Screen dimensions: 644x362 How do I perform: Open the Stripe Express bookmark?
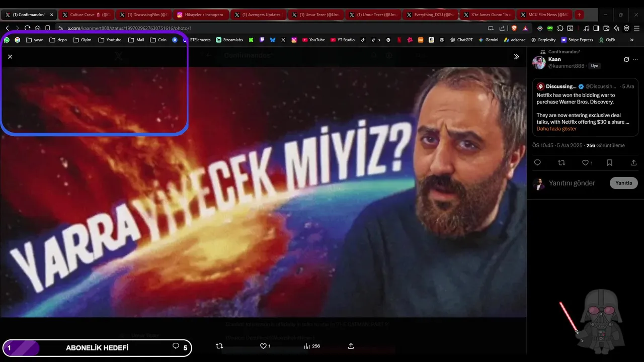click(x=577, y=40)
